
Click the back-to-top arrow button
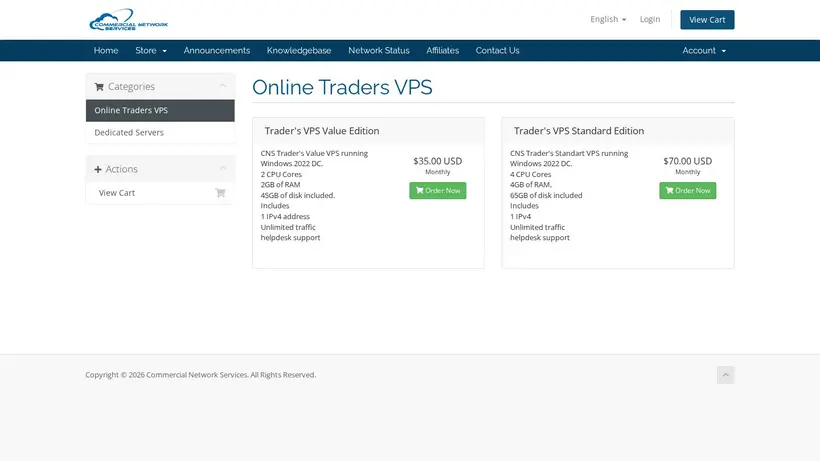725,375
